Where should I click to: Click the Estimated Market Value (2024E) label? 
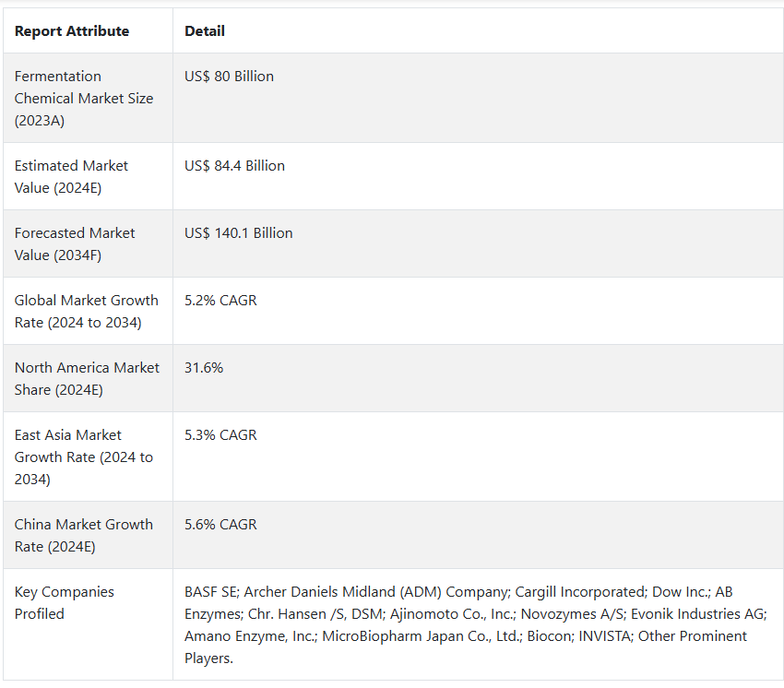coord(71,176)
